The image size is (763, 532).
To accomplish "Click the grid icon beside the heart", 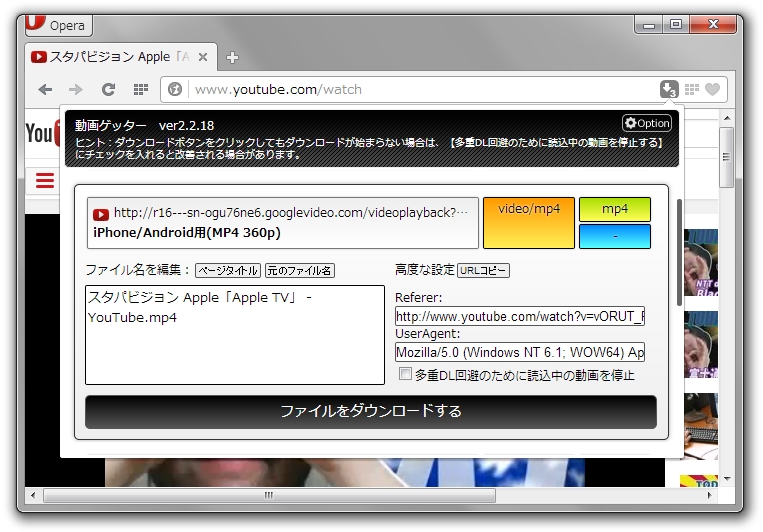I will (x=691, y=89).
